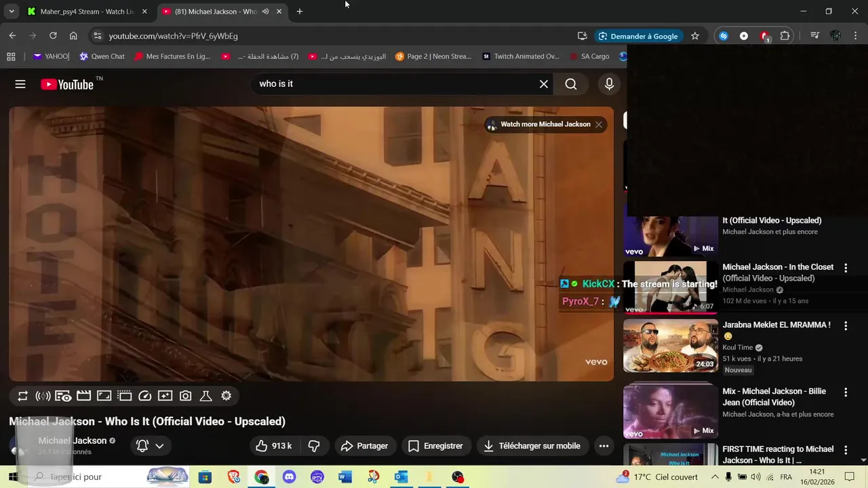868x488 pixels.
Task: Take a screenshot with the camera icon
Action: 185,396
